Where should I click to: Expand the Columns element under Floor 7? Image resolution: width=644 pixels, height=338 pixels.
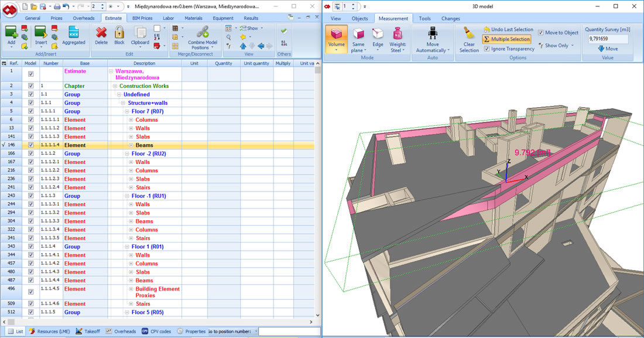(131, 120)
